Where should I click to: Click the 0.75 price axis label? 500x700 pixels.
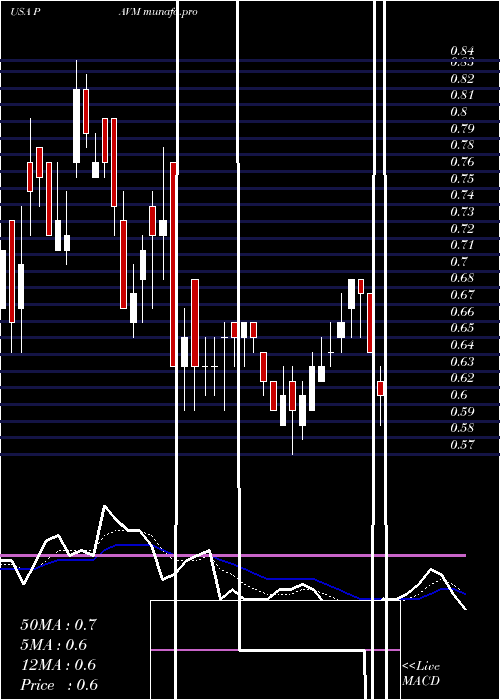[462, 179]
